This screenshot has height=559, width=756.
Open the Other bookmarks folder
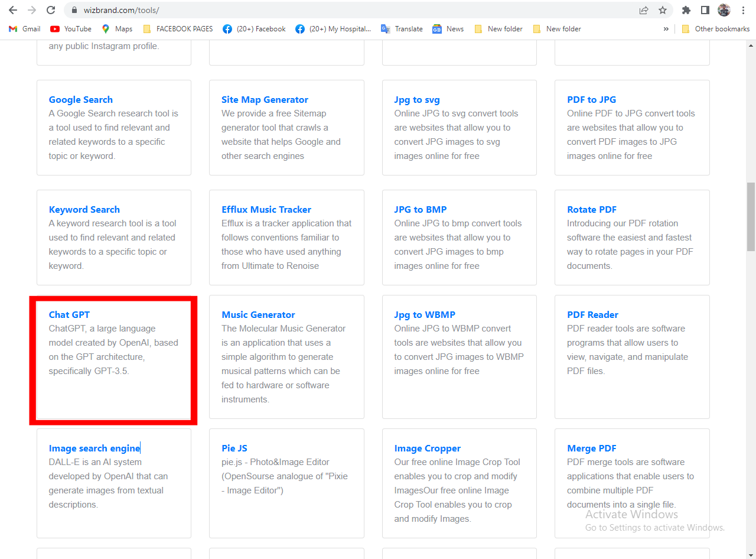click(715, 29)
